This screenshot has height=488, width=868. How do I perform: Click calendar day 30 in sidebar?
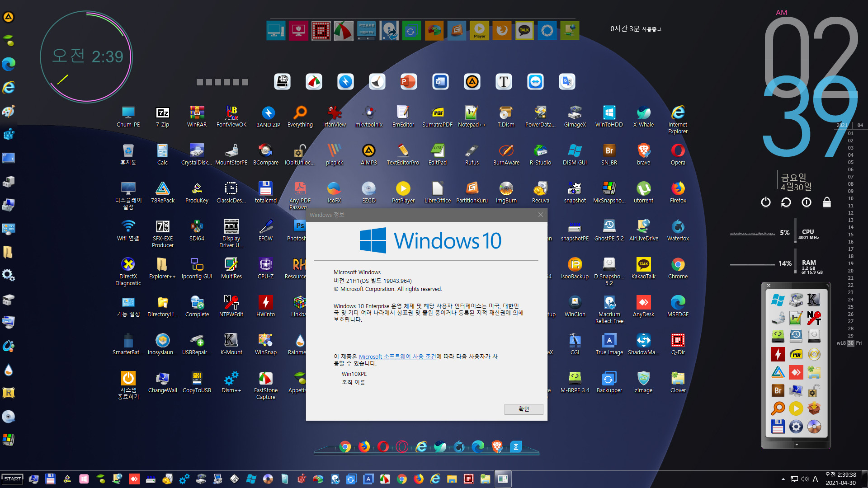tap(851, 343)
